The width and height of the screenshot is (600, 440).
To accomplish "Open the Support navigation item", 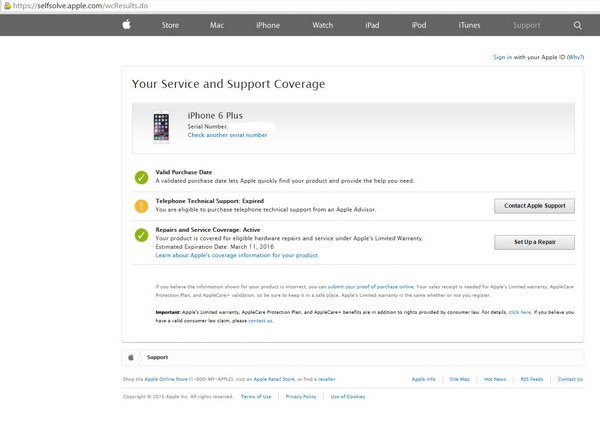I will 527,25.
